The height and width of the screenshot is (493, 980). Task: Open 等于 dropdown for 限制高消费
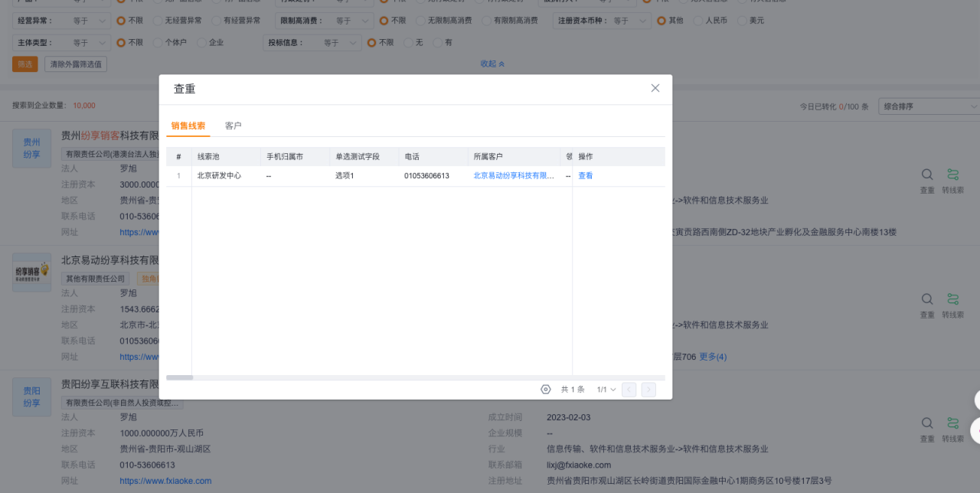[352, 21]
